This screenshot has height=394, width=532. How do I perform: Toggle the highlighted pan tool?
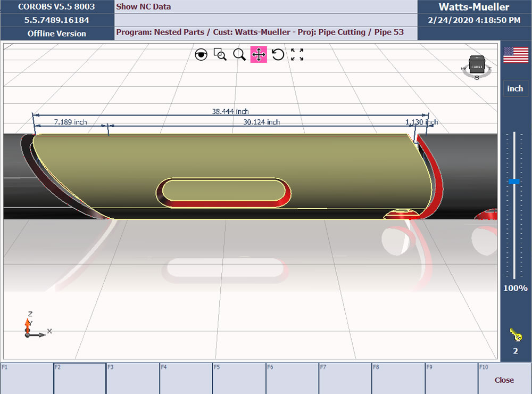pyautogui.click(x=259, y=54)
